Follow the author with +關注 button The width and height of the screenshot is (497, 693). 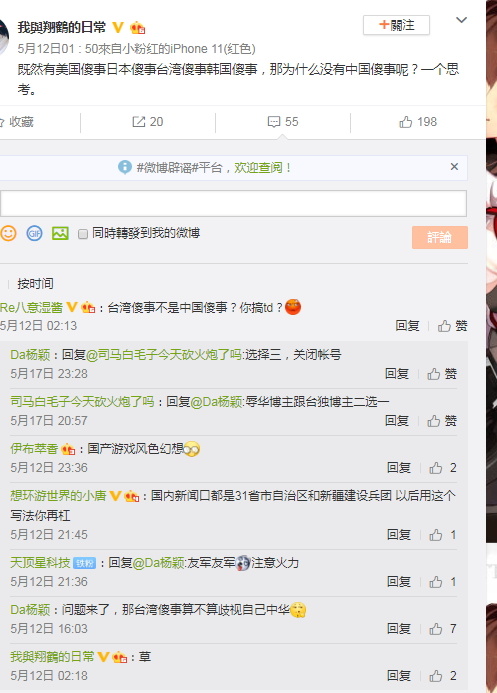(x=396, y=25)
